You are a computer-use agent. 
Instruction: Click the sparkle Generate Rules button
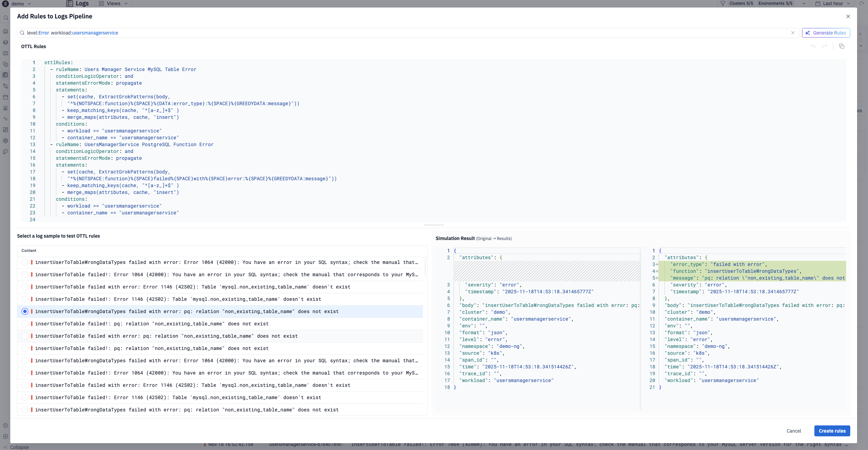click(826, 33)
